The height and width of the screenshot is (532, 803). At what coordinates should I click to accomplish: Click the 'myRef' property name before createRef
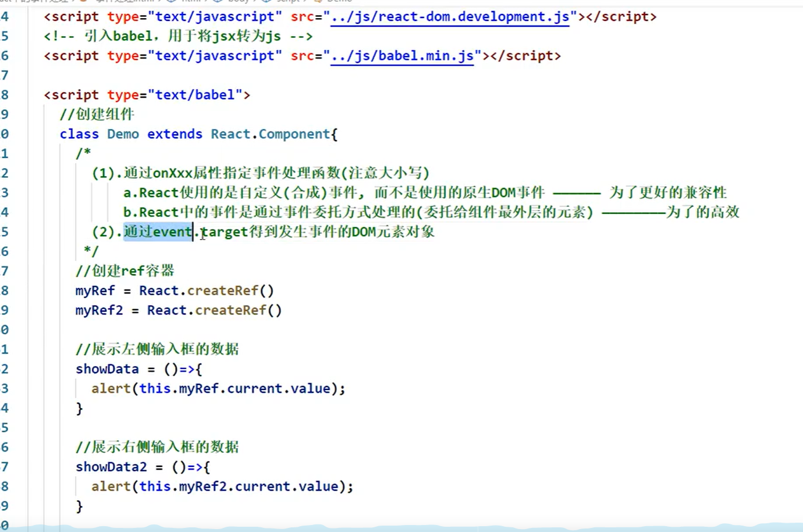(95, 291)
